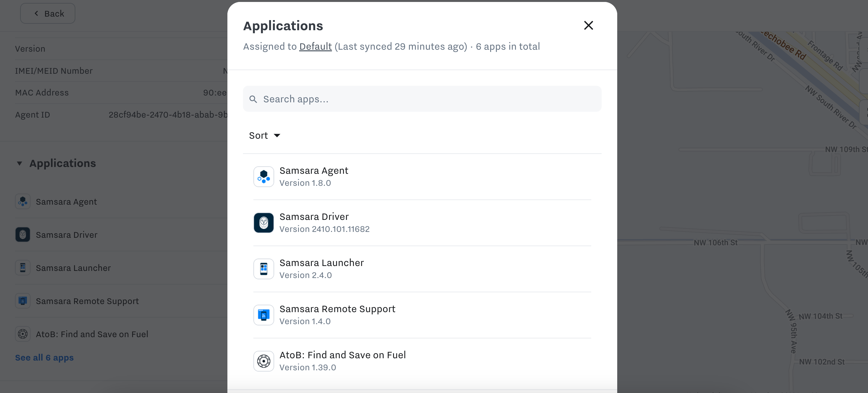Click the search magnifier icon in the apps search bar
The width and height of the screenshot is (868, 393).
253,99
